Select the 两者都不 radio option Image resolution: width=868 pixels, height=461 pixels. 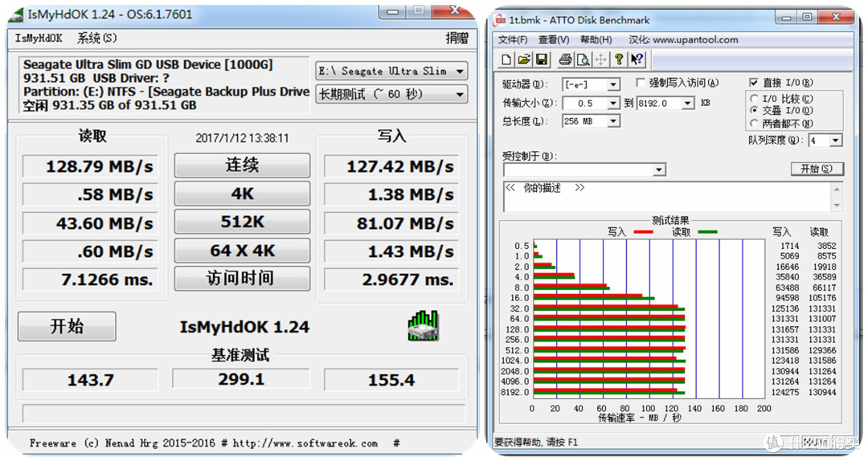[754, 123]
